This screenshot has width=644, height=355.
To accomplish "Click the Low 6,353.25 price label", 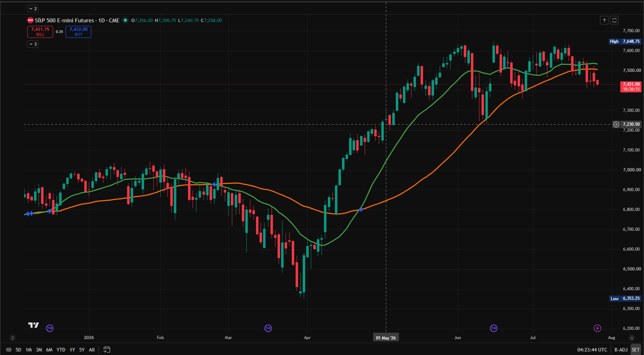I will click(625, 298).
